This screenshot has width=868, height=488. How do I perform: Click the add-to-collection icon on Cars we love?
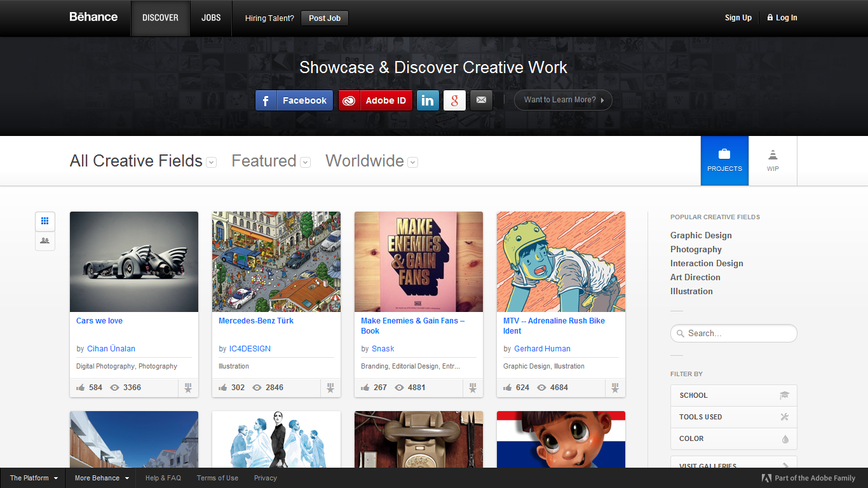[x=188, y=388]
